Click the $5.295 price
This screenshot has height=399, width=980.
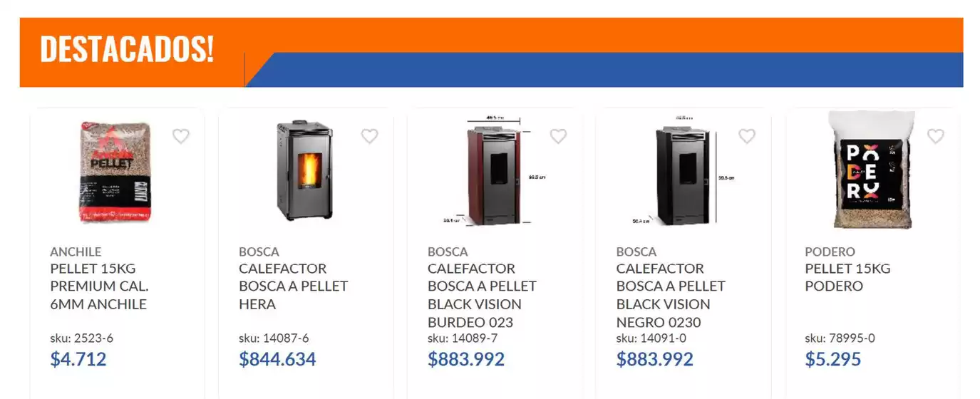[x=833, y=359]
